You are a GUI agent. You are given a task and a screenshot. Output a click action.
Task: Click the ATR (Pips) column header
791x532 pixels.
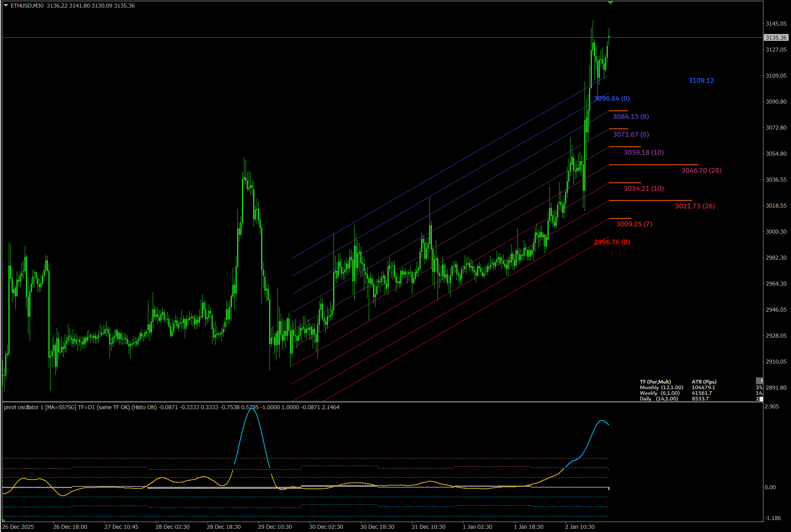coord(704,382)
